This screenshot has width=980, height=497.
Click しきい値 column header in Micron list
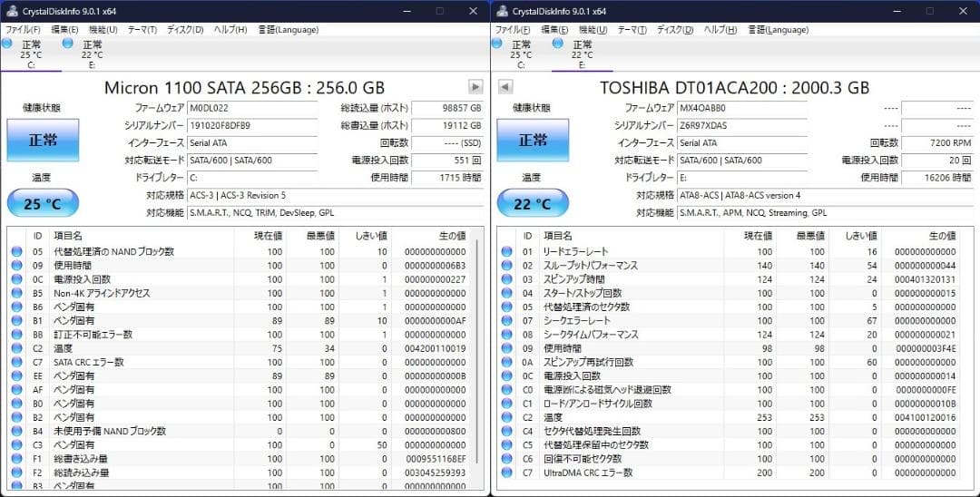coord(366,236)
